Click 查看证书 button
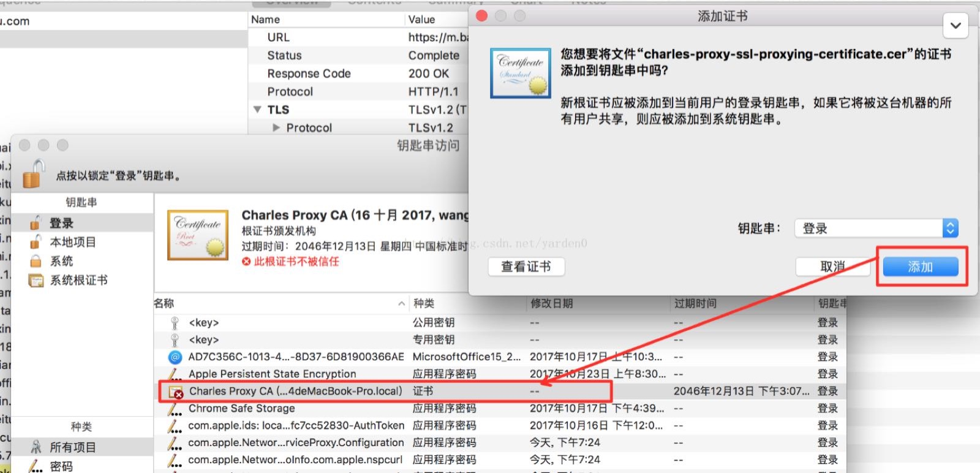980x473 pixels. pyautogui.click(x=526, y=267)
